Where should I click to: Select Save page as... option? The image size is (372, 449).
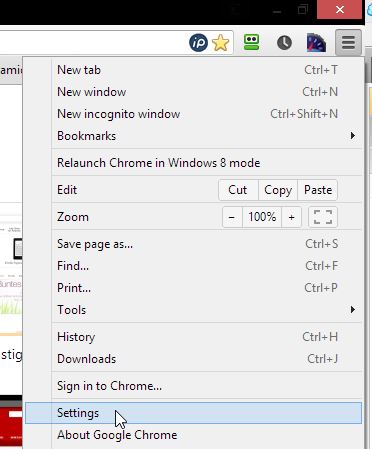(207, 244)
